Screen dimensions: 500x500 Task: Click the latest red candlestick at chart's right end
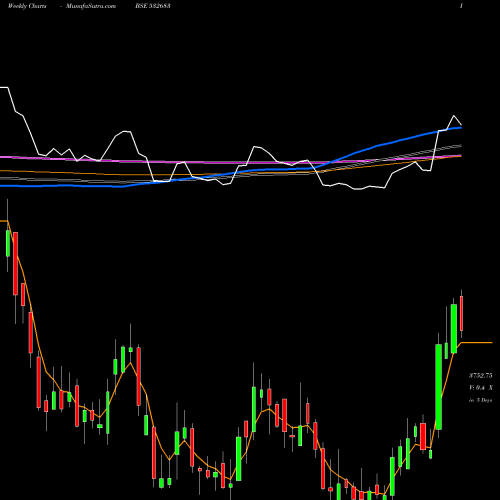pos(462,314)
